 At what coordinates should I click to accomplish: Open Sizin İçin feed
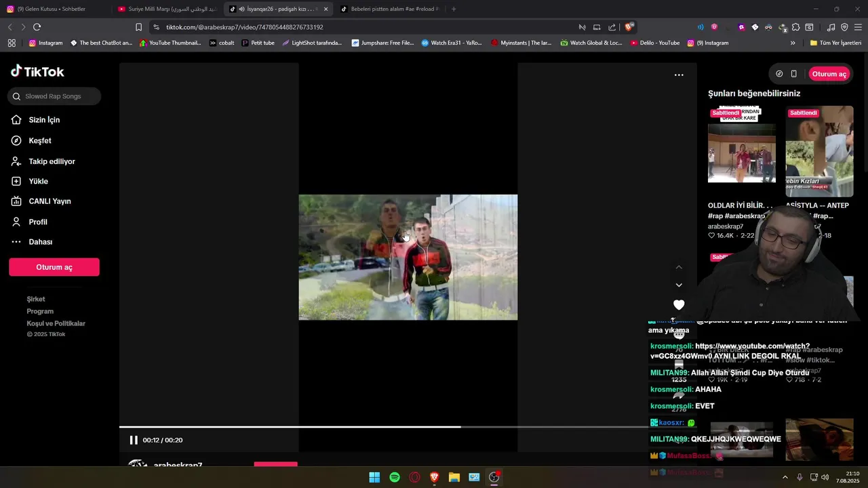44,120
